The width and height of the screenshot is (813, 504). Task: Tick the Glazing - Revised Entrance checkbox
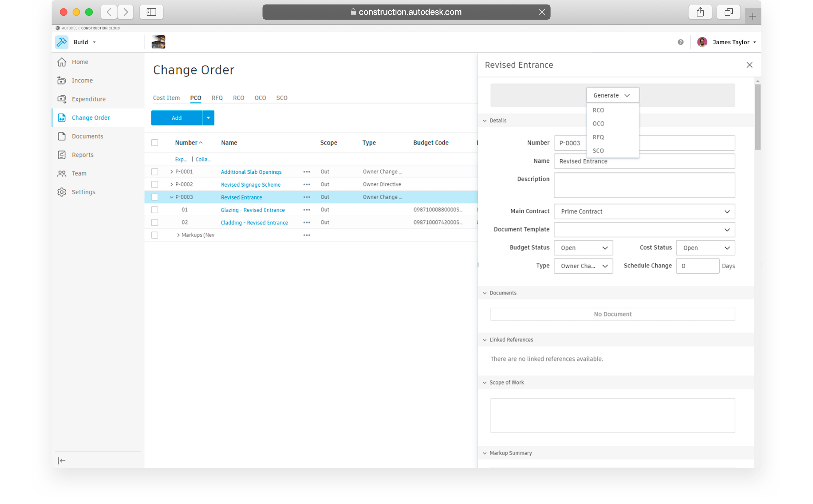tap(155, 210)
